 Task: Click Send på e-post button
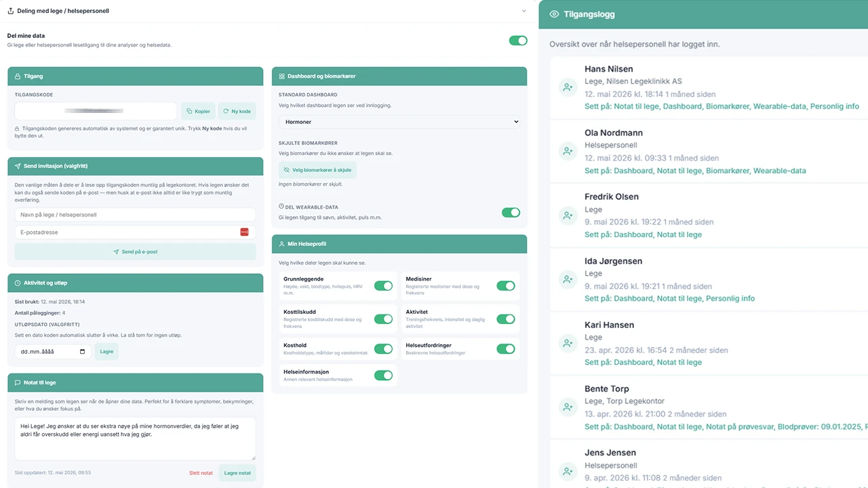(136, 251)
